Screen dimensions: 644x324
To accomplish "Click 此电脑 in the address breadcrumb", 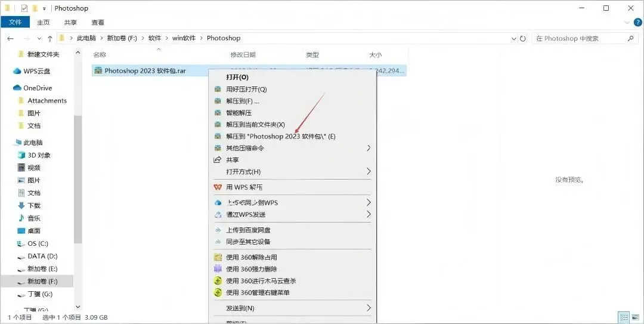I will 86,38.
